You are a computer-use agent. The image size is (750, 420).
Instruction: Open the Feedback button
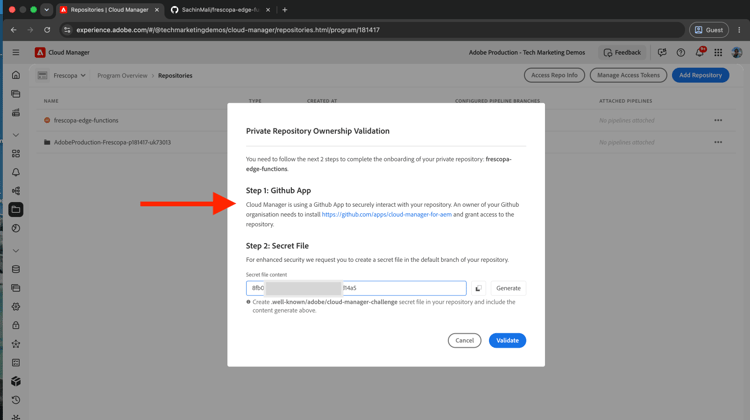622,52
